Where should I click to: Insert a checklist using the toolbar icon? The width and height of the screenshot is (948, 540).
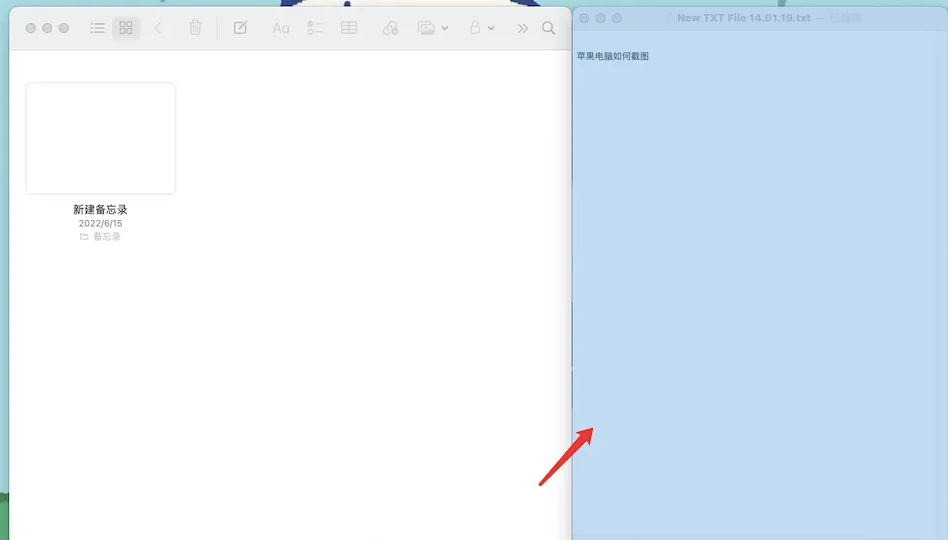tap(315, 28)
